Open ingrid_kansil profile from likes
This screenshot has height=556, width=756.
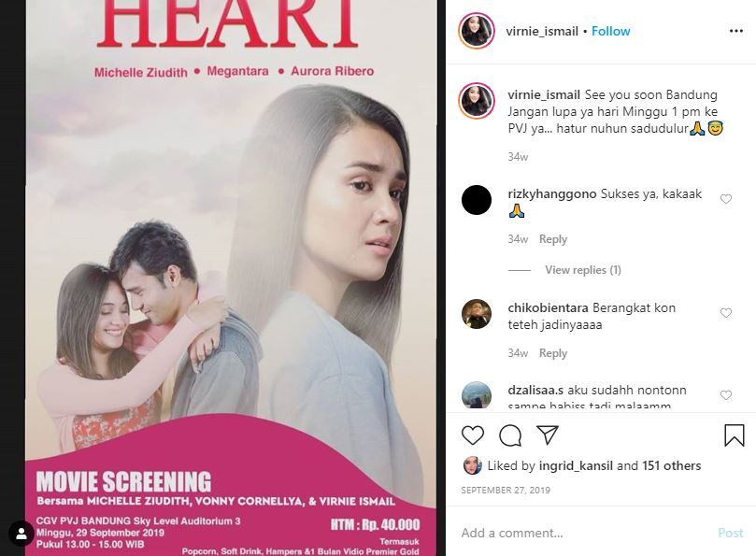(576, 465)
